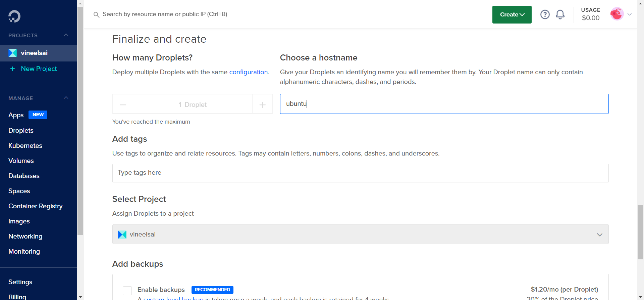Image resolution: width=644 pixels, height=300 pixels.
Task: Open Monitoring in sidebar
Action: click(24, 251)
